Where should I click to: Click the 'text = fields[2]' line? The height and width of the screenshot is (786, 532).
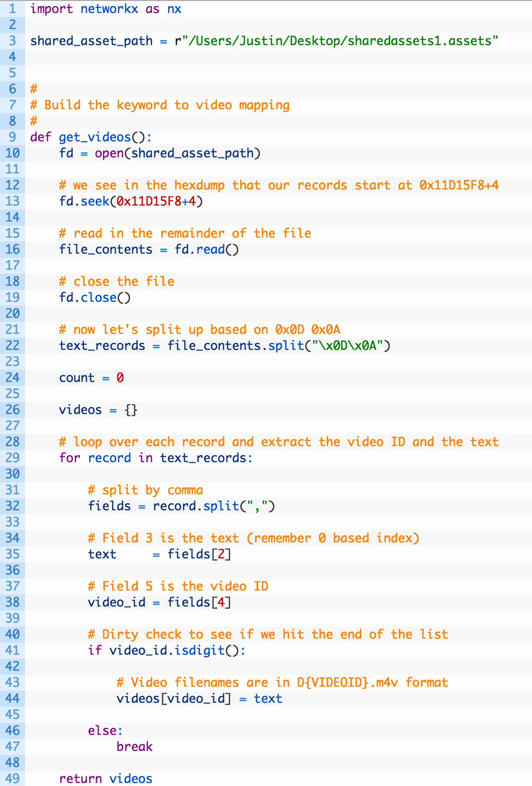click(159, 554)
